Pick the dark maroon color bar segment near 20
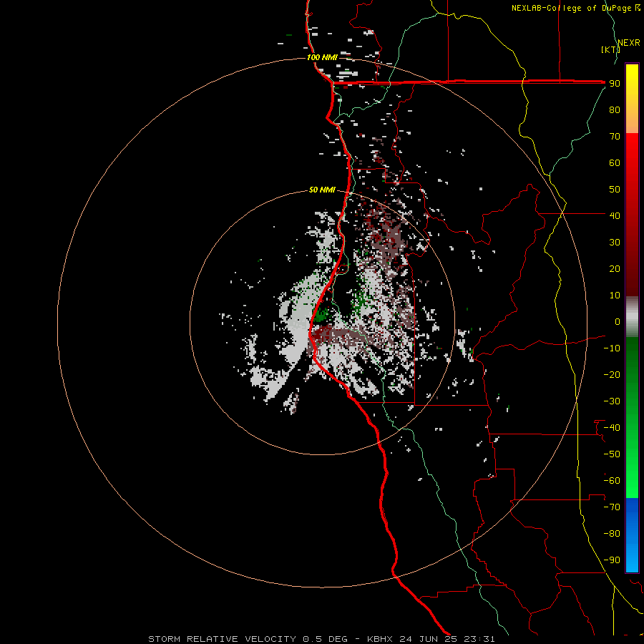This screenshot has height=644, width=644. pyautogui.click(x=632, y=269)
